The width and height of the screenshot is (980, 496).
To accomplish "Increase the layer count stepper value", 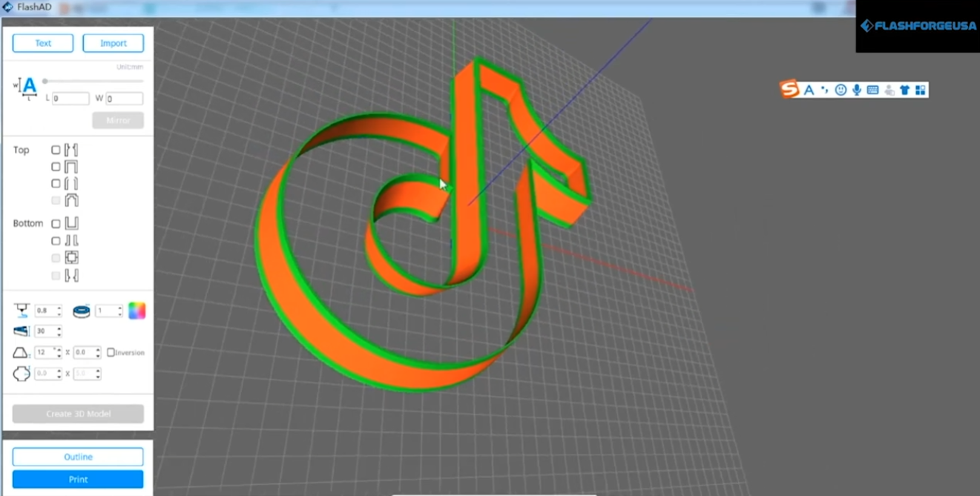I will click(x=119, y=308).
